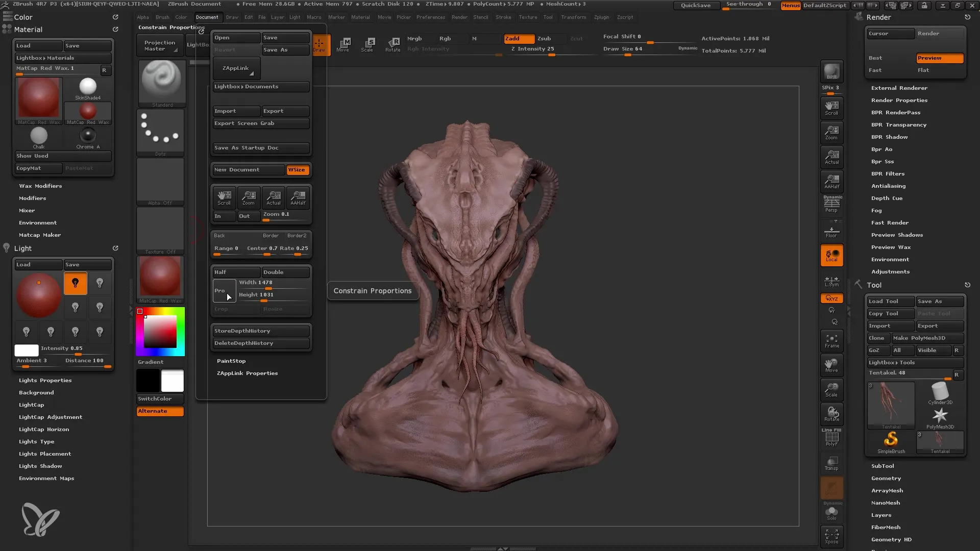
Task: Select the Scroll icon in right shelf
Action: point(831,108)
